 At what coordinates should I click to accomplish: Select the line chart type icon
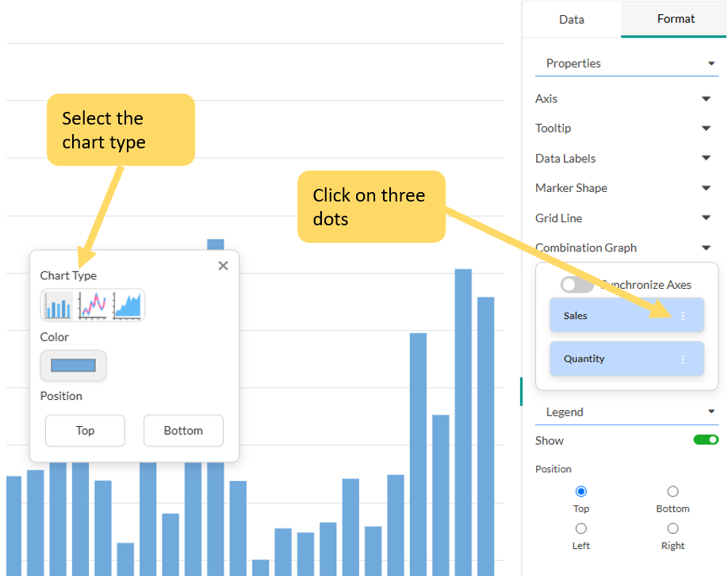pyautogui.click(x=93, y=305)
